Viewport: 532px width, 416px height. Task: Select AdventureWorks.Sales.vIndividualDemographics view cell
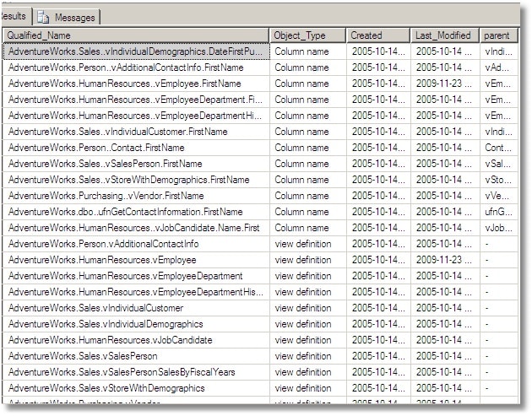136,324
